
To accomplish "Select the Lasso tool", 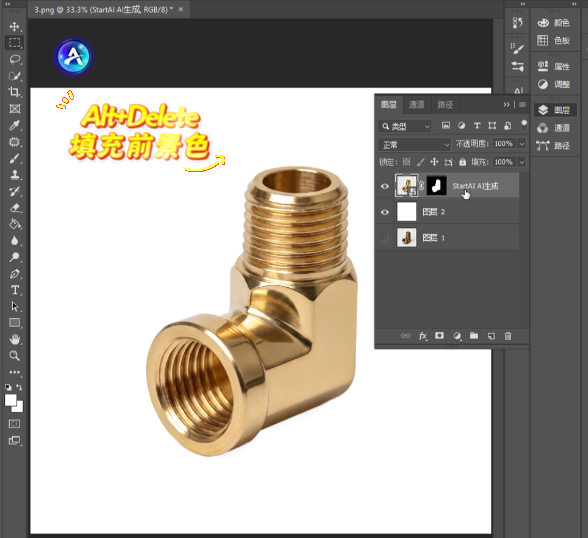I will (14, 59).
